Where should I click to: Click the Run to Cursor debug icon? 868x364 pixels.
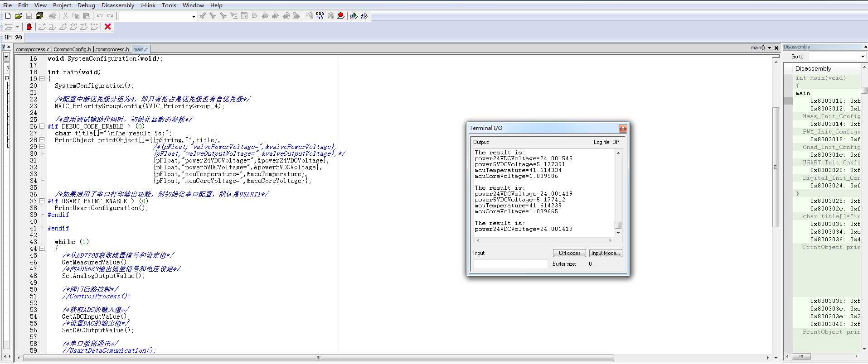point(83,27)
